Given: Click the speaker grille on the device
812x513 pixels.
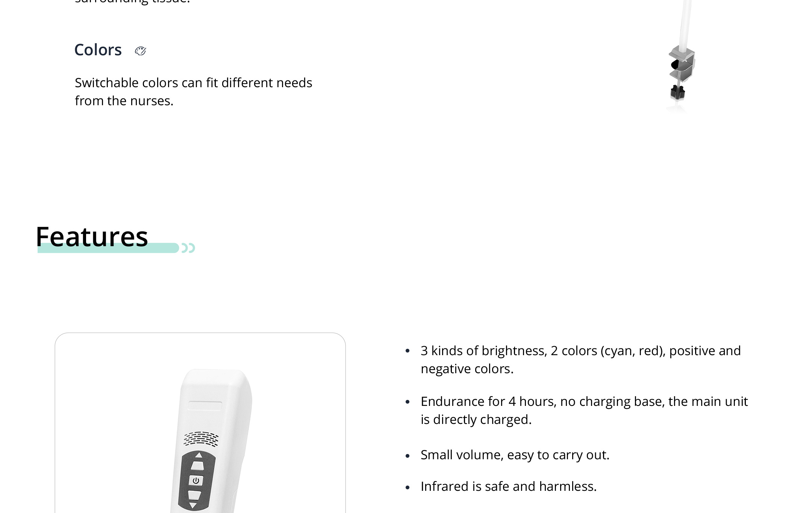Looking at the screenshot, I should coord(201,439).
